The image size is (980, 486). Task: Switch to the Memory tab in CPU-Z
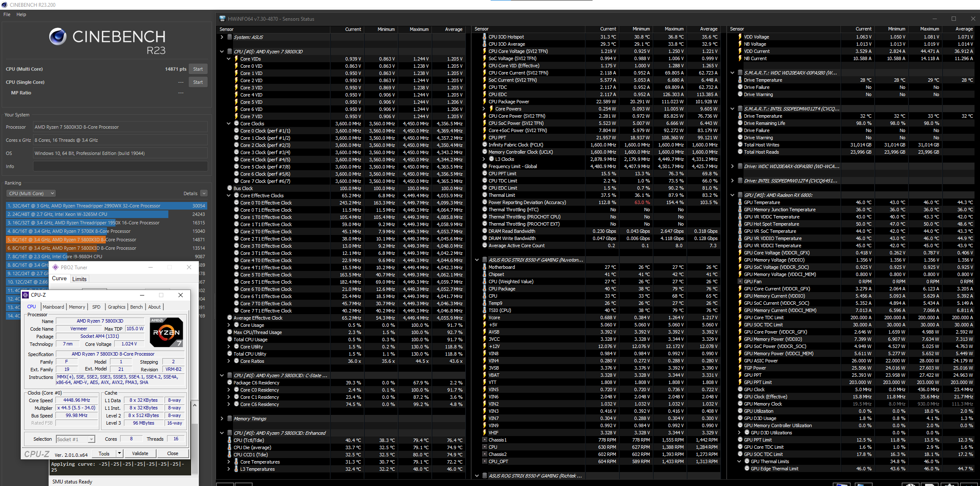click(77, 307)
